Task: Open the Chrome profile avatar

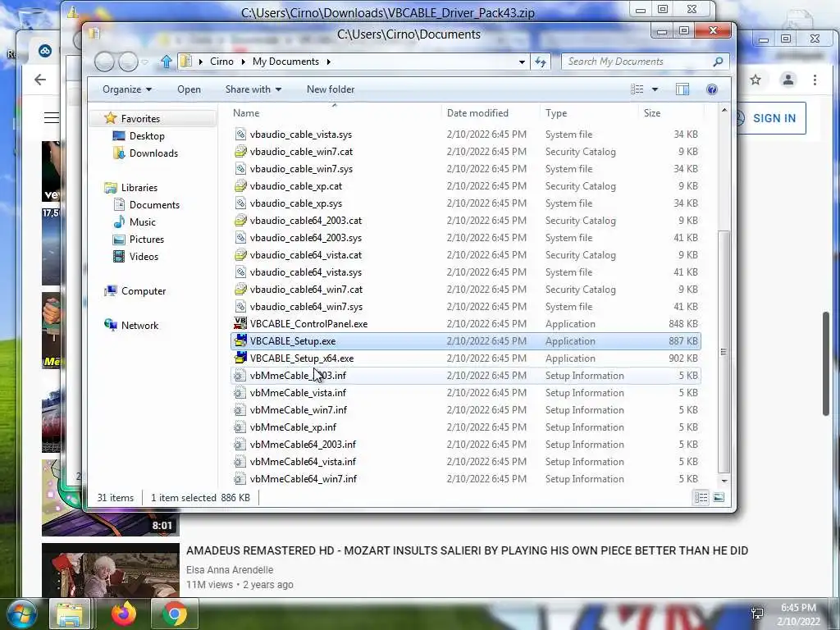Action: (x=788, y=80)
